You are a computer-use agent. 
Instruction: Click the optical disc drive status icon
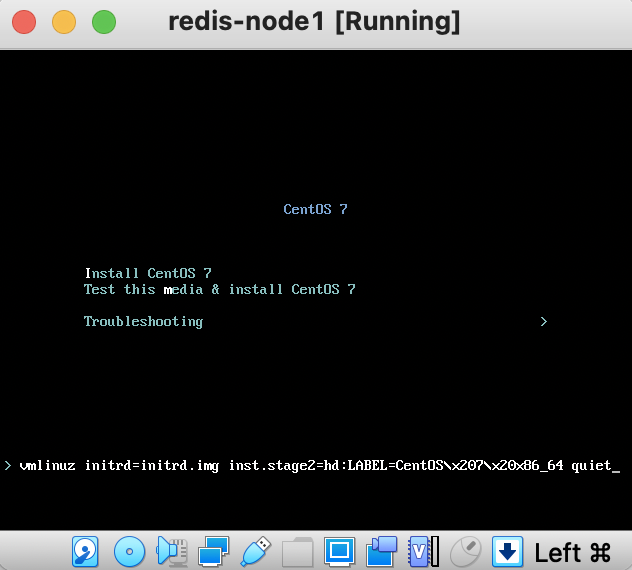click(x=129, y=551)
